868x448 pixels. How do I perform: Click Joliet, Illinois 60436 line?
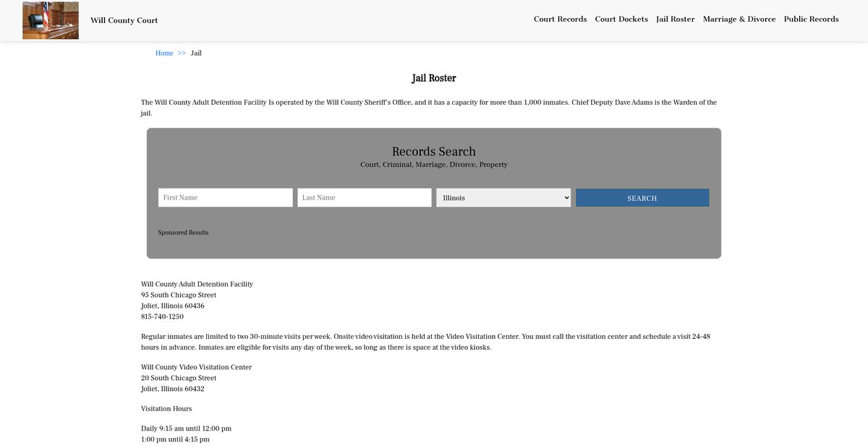[173, 306]
